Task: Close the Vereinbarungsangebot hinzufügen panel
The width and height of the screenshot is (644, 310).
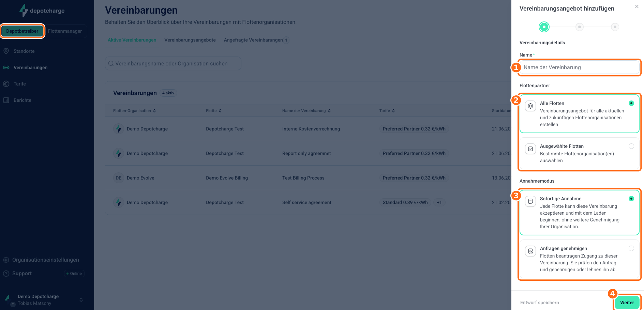Action: click(x=637, y=6)
